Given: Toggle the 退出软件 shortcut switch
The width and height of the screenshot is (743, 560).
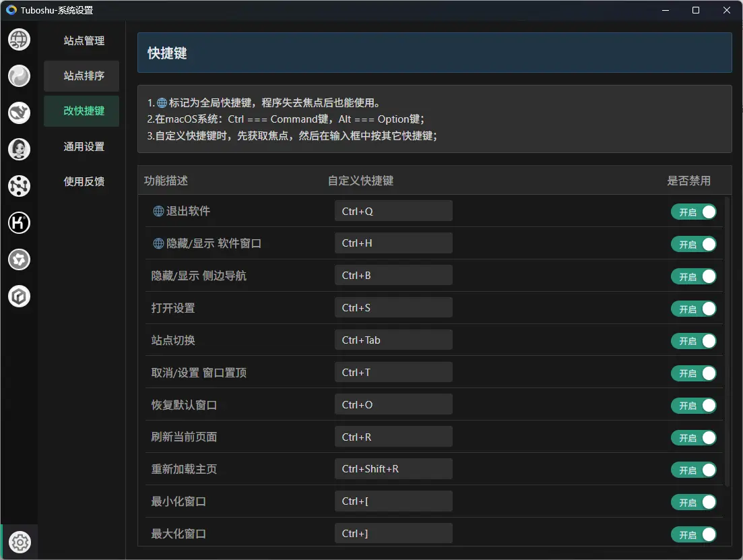Looking at the screenshot, I should (x=693, y=212).
